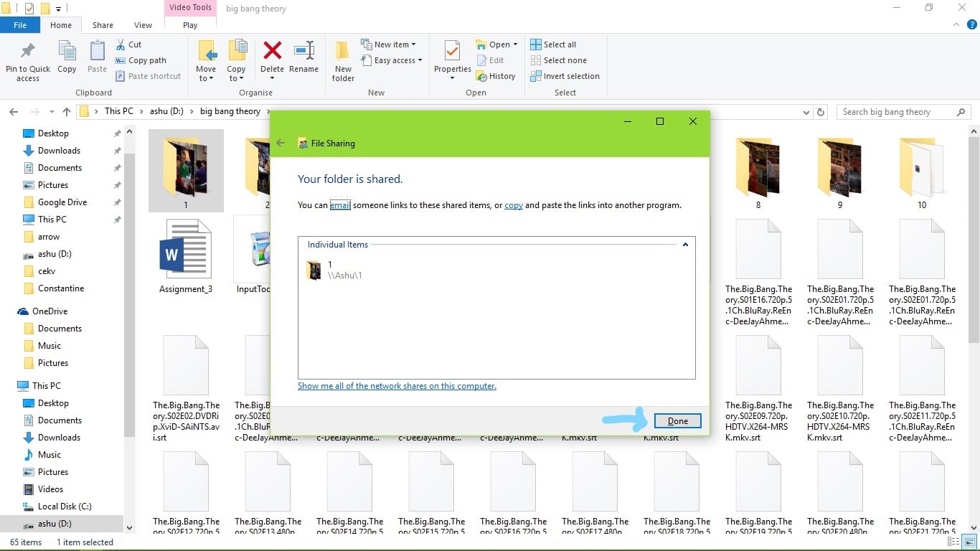Expand the Easy access dropdown
The height and width of the screenshot is (551, 980).
tap(391, 60)
